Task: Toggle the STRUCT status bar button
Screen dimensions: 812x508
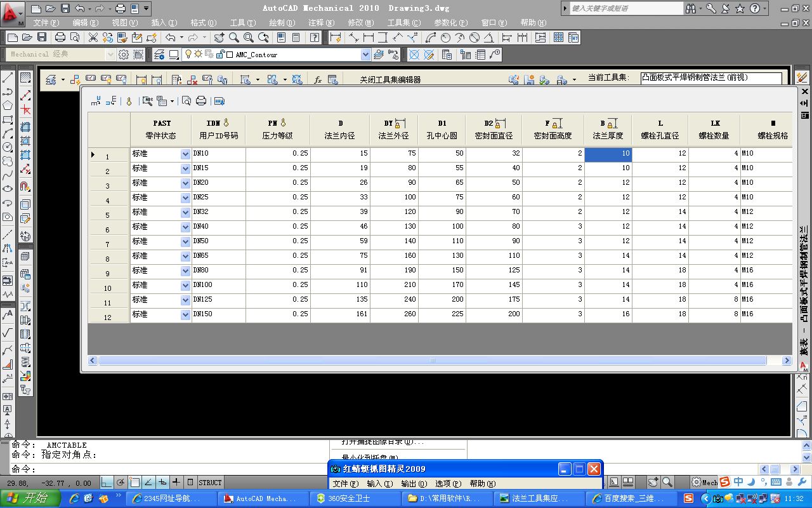Action: (210, 483)
